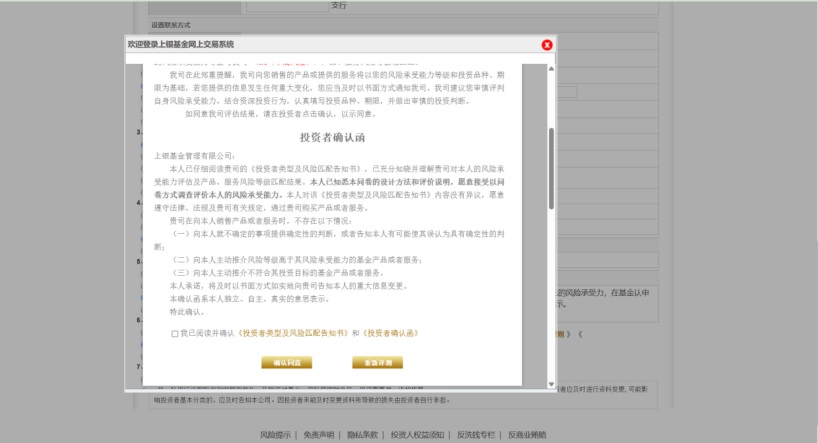Click the 支行 input field behind the dialog

tap(338, 6)
